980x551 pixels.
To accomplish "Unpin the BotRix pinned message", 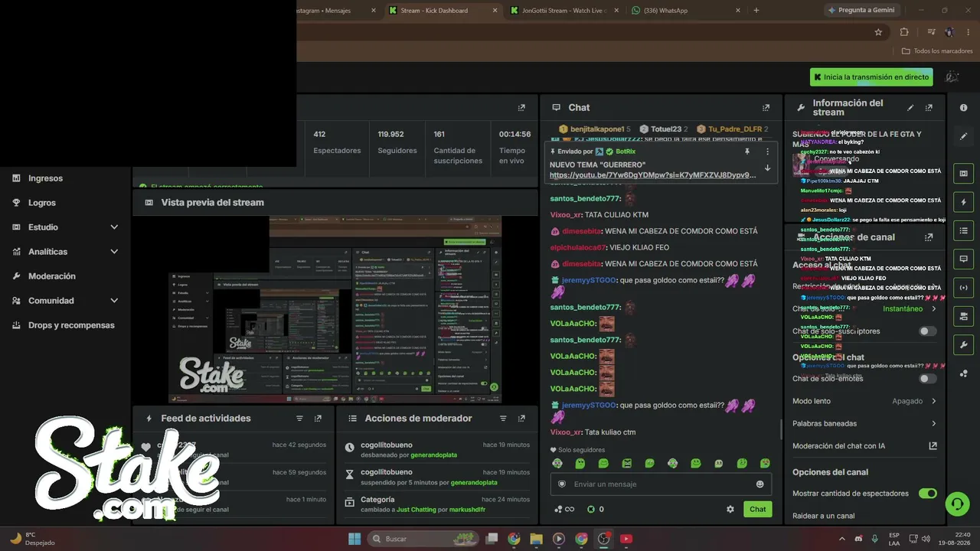I will (747, 152).
